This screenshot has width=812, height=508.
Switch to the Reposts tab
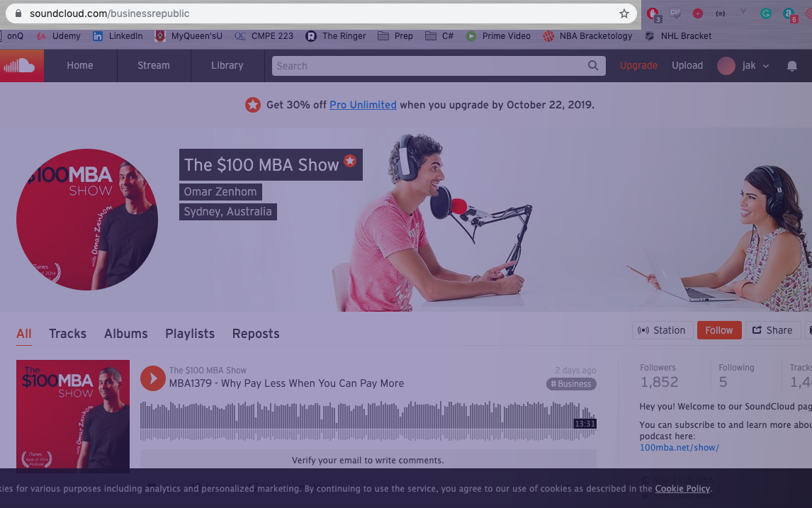pyautogui.click(x=256, y=334)
